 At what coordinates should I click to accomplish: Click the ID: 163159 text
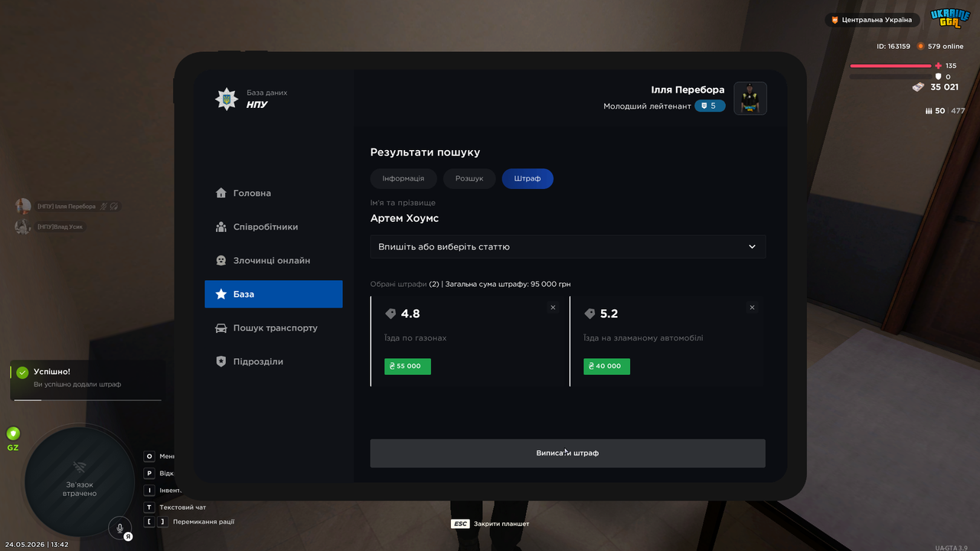point(893,46)
